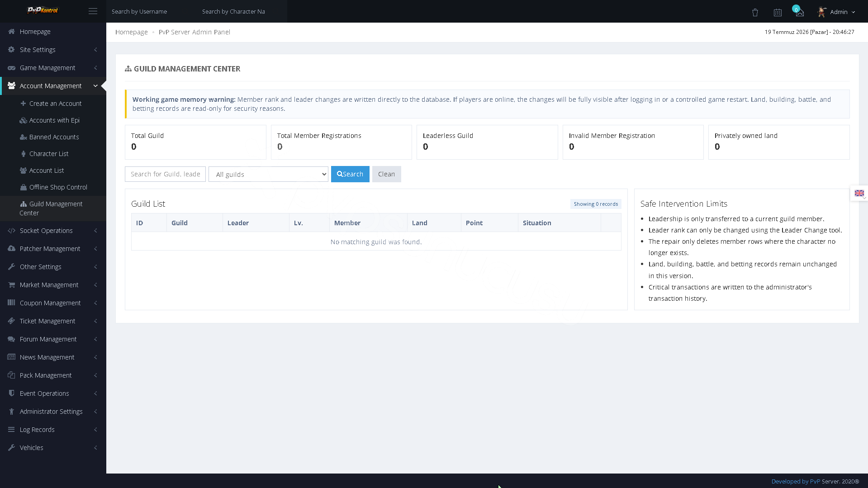Open the Admin user dropdown arrow
868x488 pixels.
(853, 12)
